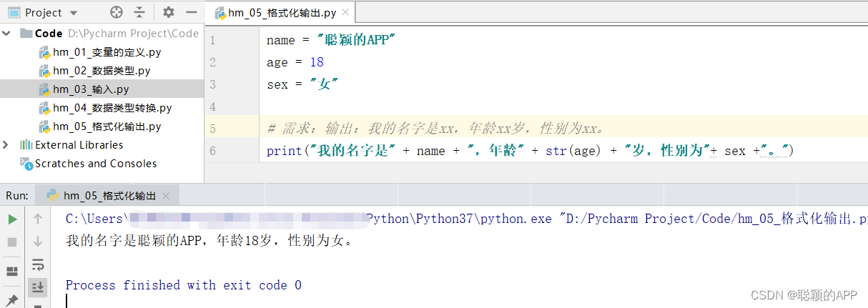Pin the Run tab with the pin icon

coord(12,299)
